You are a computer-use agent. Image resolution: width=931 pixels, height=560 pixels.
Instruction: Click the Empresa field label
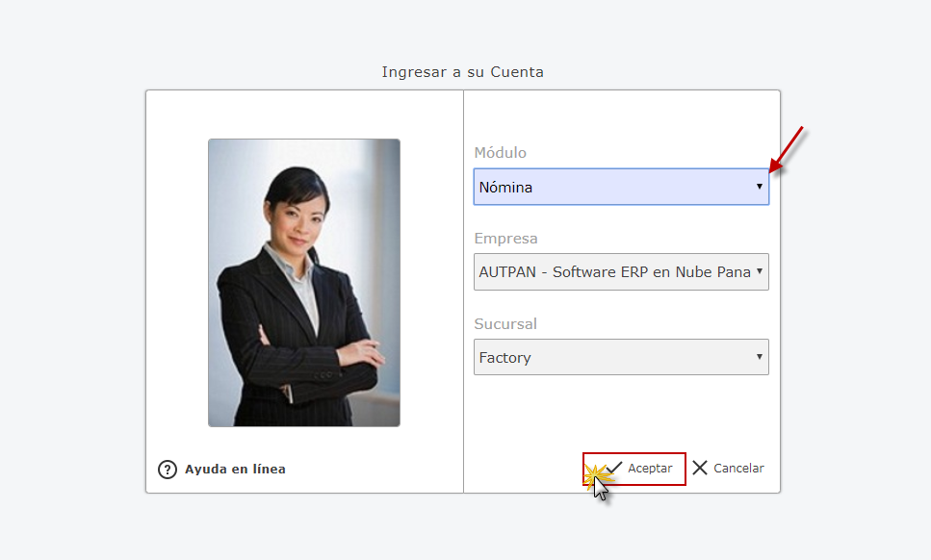[x=505, y=239]
